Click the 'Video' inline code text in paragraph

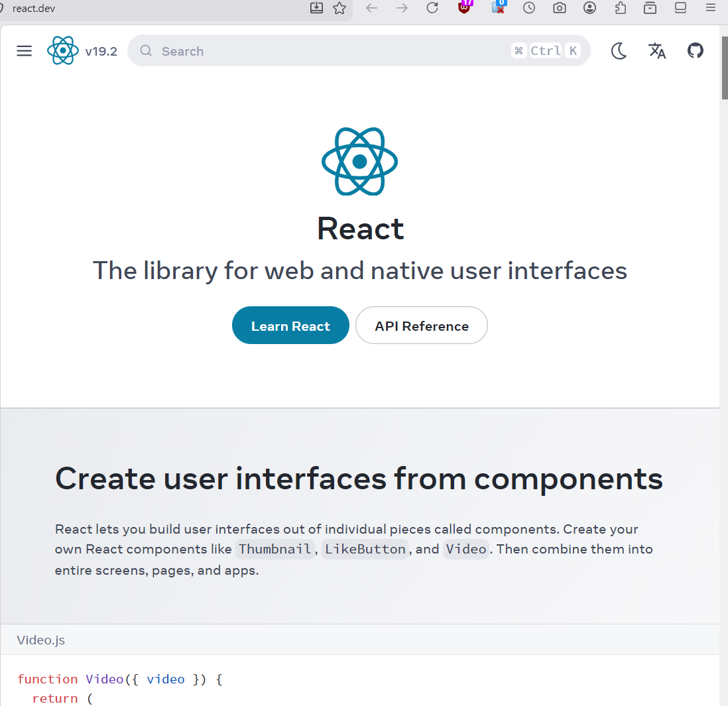465,549
